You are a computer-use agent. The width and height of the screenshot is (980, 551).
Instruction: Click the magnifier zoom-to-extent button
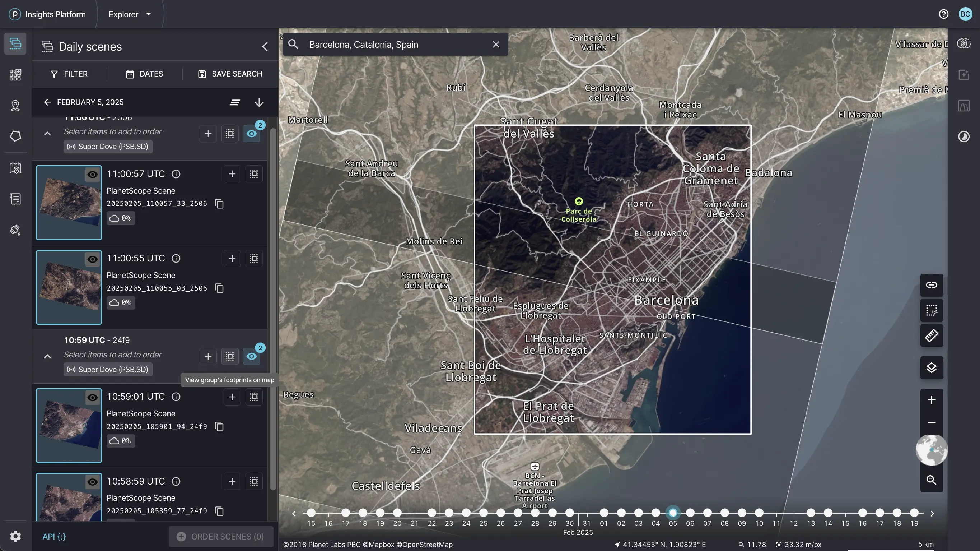[x=932, y=480]
